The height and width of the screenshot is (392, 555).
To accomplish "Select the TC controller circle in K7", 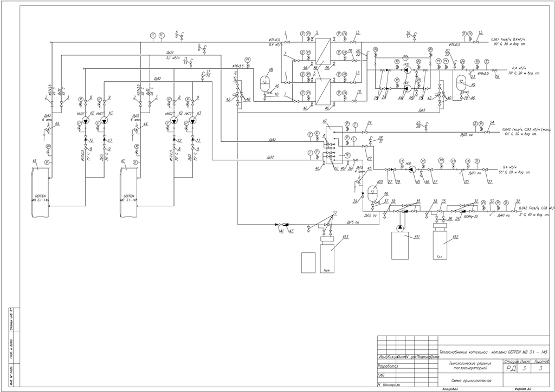I will (346, 154).
